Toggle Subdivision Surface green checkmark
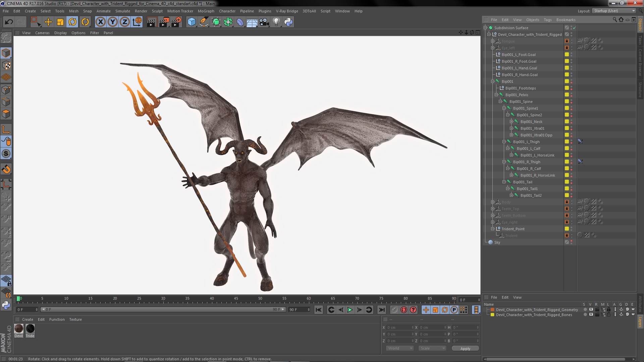This screenshot has height=362, width=644. (574, 28)
